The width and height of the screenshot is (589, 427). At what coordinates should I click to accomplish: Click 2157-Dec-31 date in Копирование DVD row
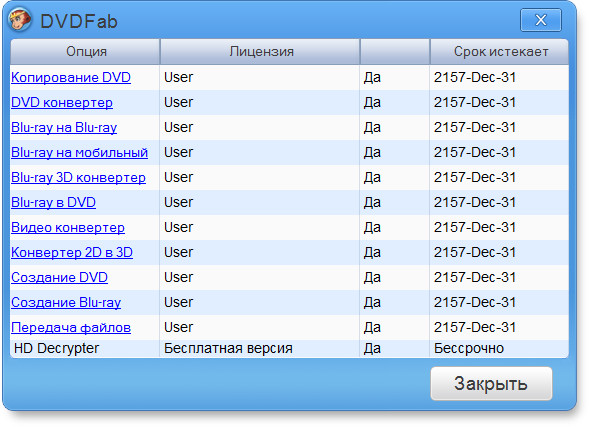click(x=475, y=77)
